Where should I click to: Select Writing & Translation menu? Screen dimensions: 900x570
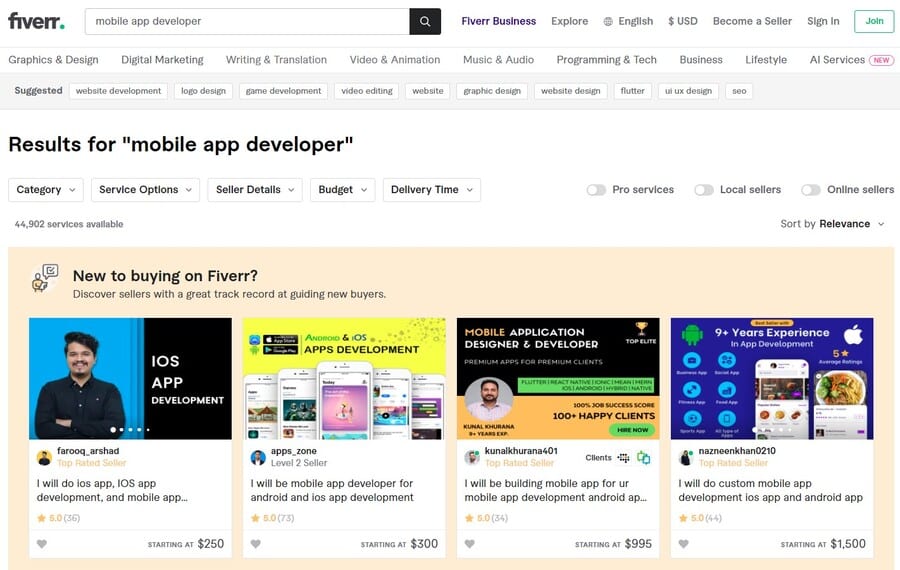[x=276, y=60]
